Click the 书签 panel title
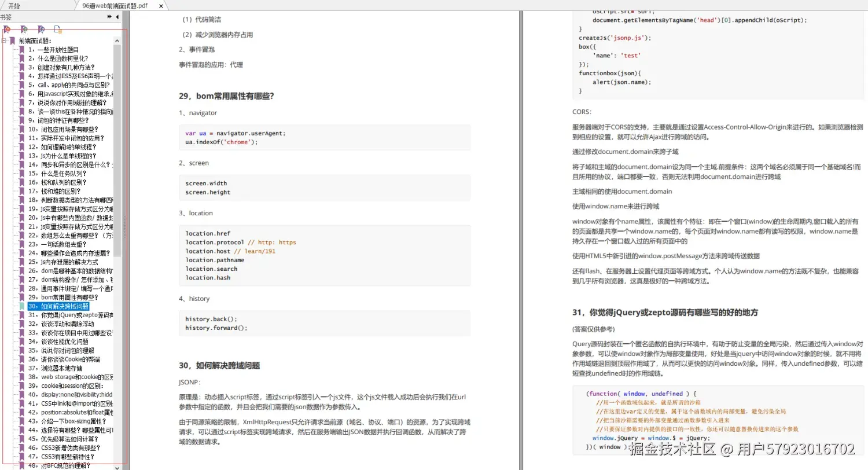 [x=6, y=17]
